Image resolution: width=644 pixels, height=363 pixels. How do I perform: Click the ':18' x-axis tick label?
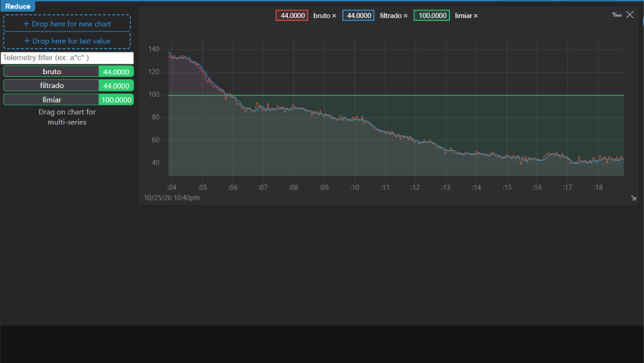point(598,188)
